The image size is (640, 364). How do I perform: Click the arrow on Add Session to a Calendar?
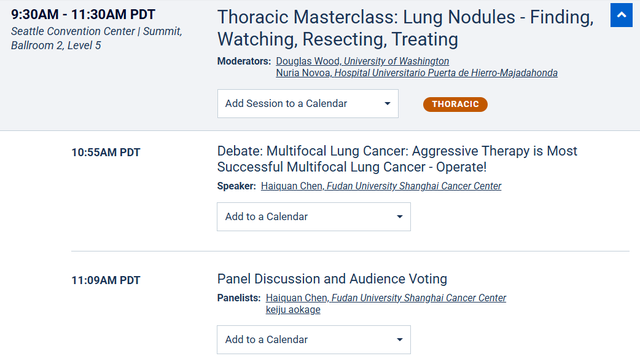(x=387, y=104)
